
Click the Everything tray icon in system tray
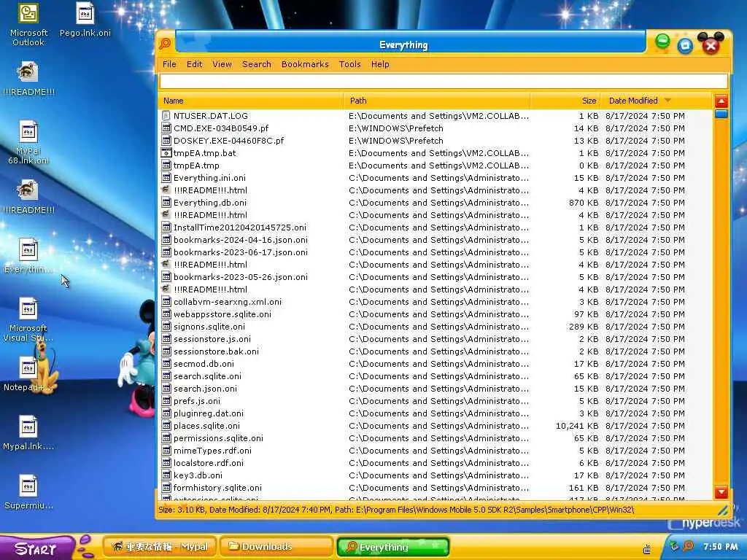[x=689, y=546]
